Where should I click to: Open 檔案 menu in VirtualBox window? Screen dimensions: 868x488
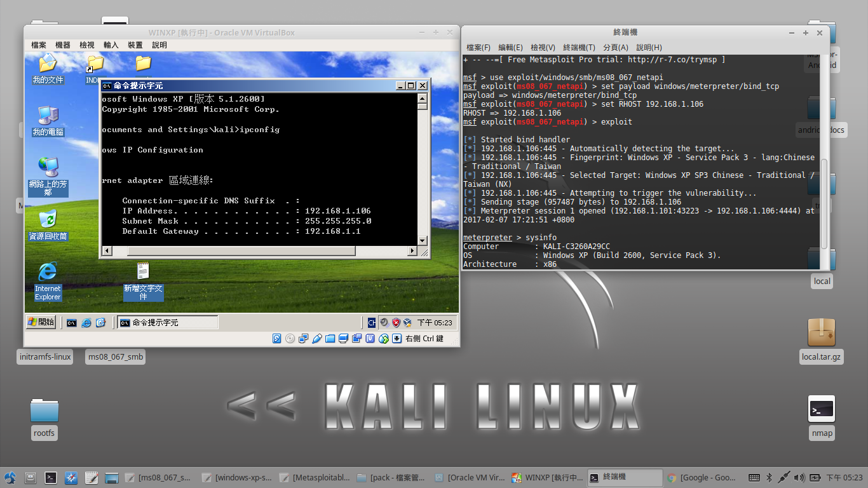[x=39, y=45]
